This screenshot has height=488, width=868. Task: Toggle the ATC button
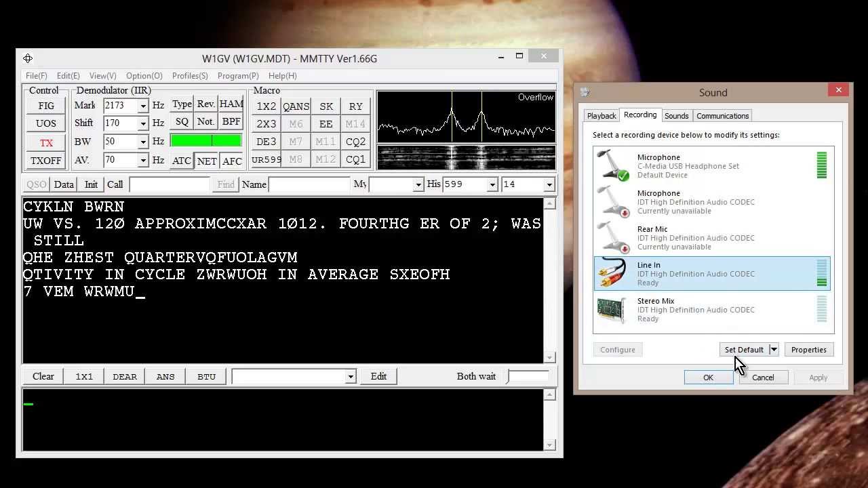tap(182, 161)
